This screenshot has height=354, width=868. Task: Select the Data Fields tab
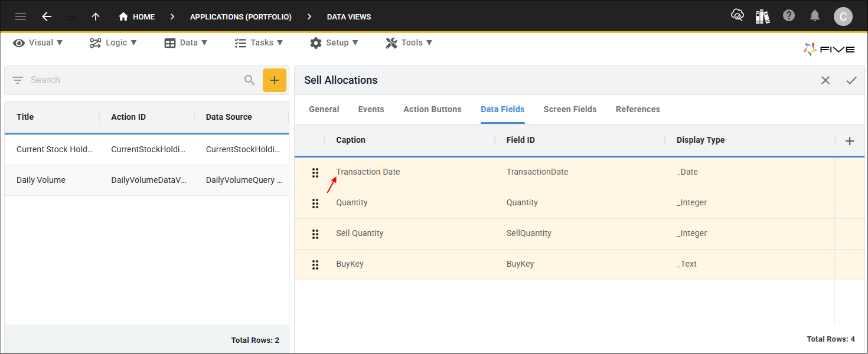pos(502,109)
